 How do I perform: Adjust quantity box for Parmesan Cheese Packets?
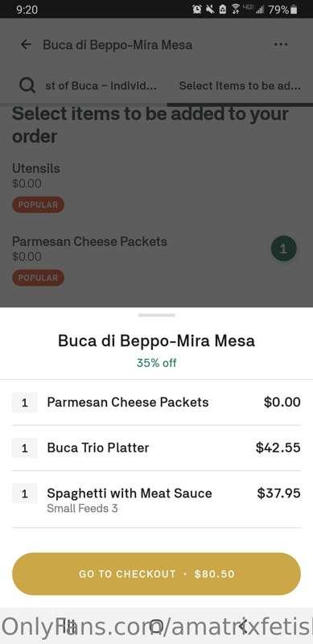pyautogui.click(x=25, y=402)
